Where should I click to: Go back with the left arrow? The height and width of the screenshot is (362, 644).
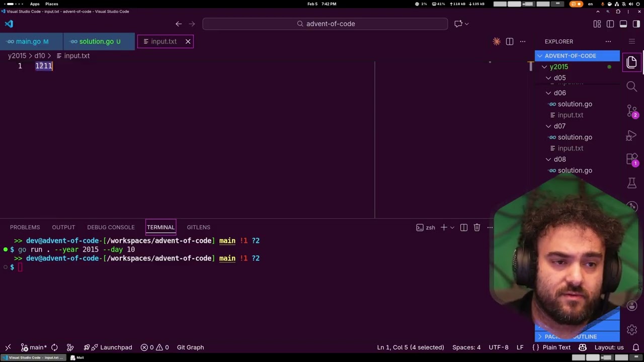179,24
